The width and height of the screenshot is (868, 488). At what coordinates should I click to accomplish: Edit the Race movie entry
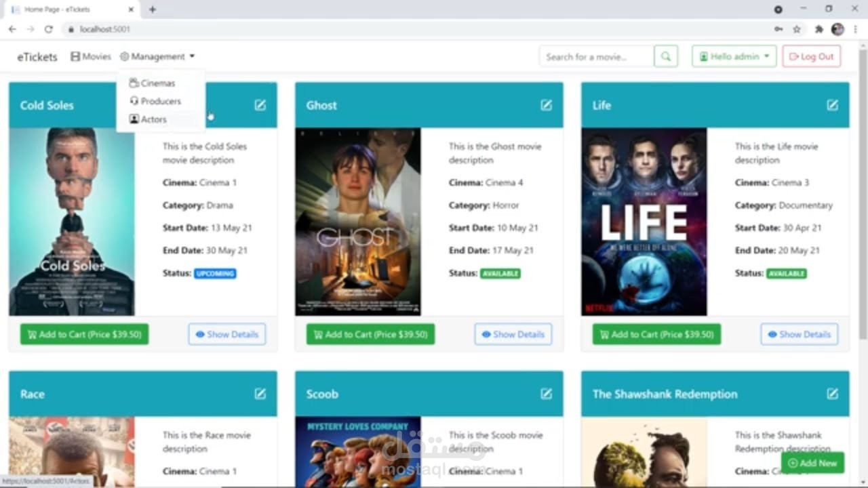tap(260, 394)
